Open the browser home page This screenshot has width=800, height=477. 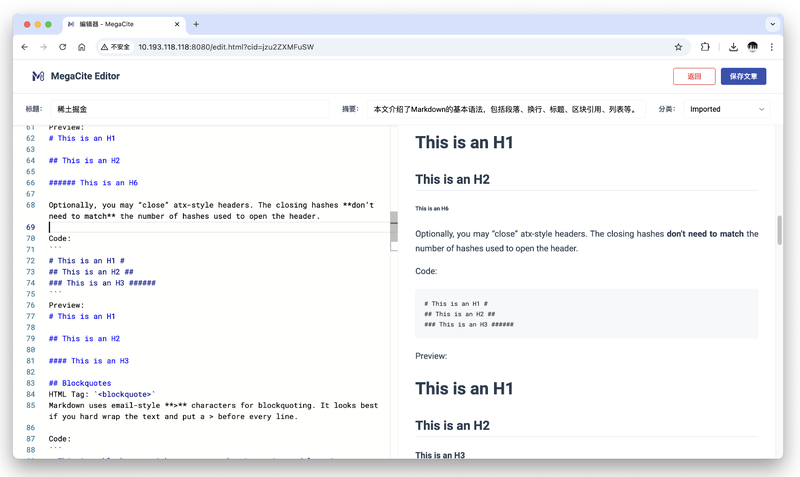tap(82, 47)
